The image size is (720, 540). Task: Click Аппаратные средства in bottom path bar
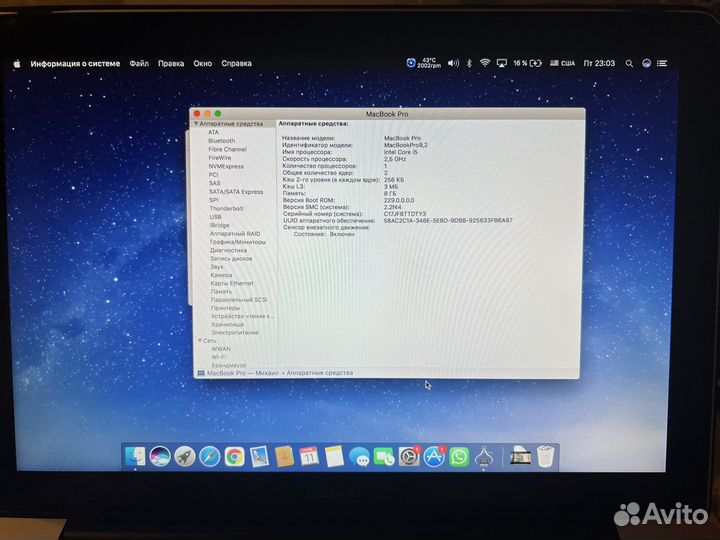(320, 373)
